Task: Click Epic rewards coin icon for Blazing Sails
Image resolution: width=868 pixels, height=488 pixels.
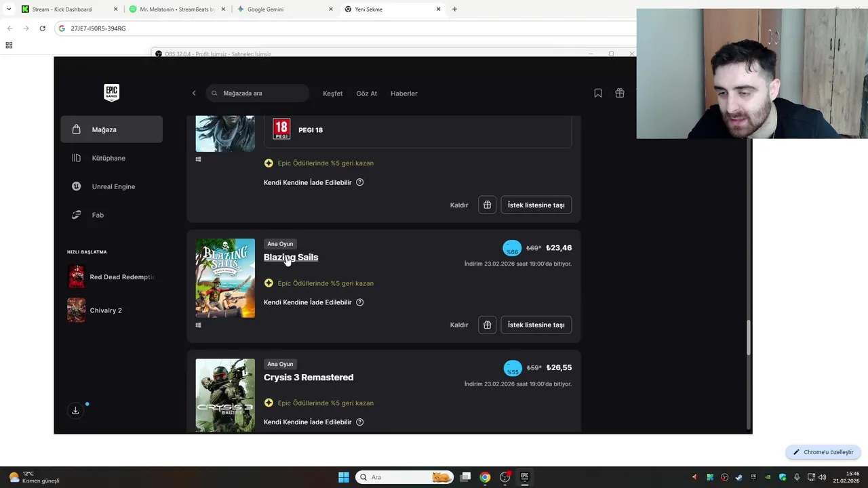Action: click(x=269, y=283)
